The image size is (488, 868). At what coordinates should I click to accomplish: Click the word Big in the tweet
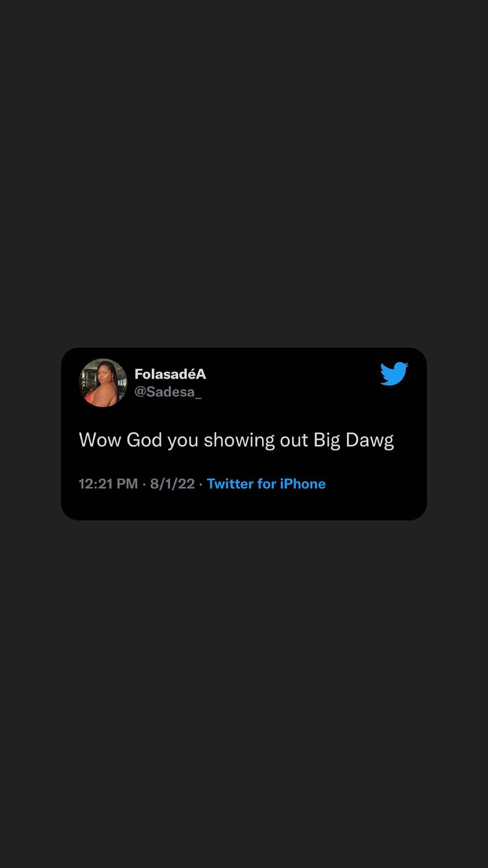click(327, 441)
